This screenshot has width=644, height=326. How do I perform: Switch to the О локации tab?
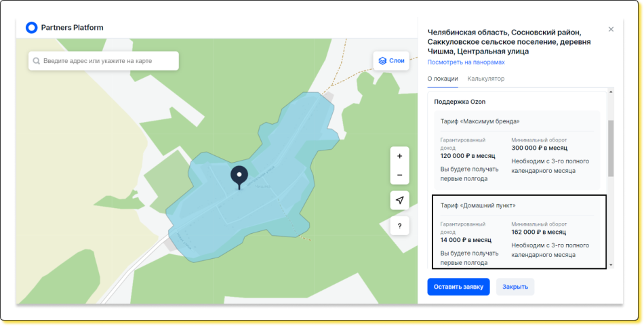pos(443,79)
